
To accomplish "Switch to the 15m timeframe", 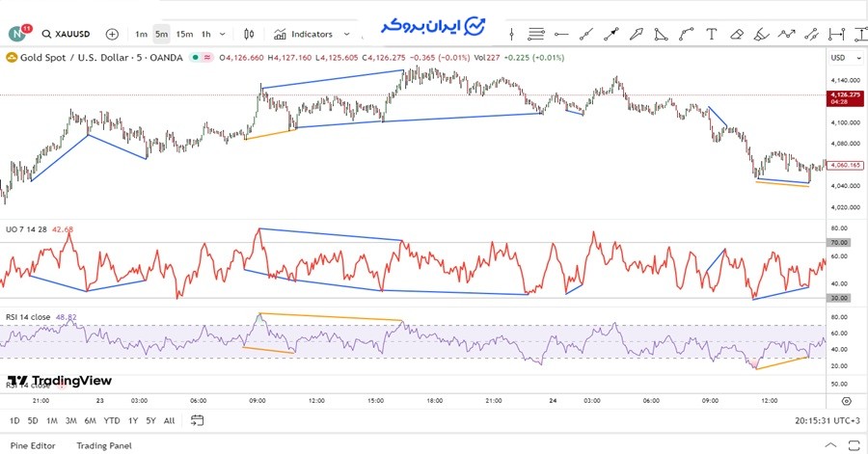I will click(x=183, y=34).
